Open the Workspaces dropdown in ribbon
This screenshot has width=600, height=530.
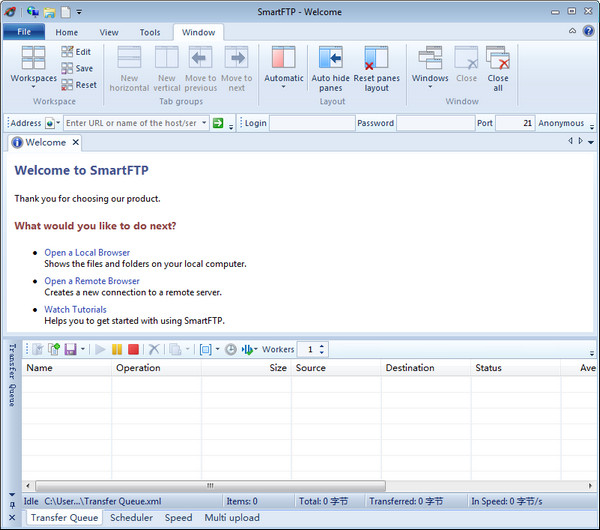(33, 68)
